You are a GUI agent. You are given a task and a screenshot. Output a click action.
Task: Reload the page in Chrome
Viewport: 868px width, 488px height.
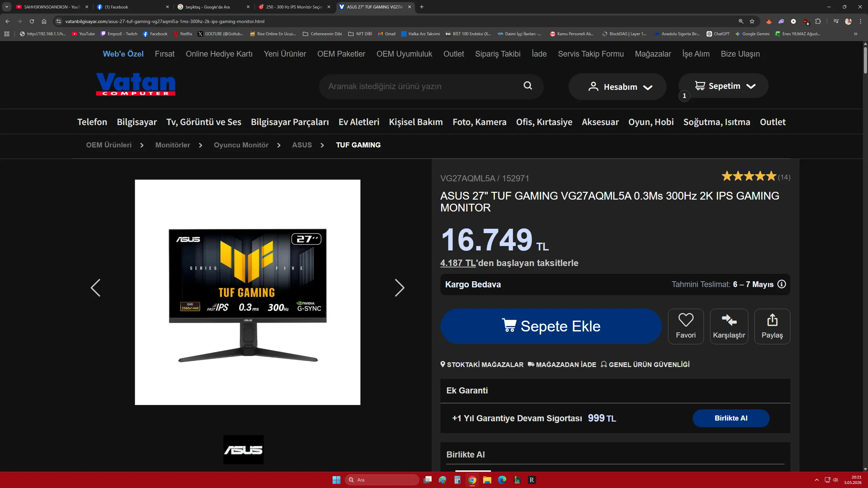pyautogui.click(x=32, y=21)
